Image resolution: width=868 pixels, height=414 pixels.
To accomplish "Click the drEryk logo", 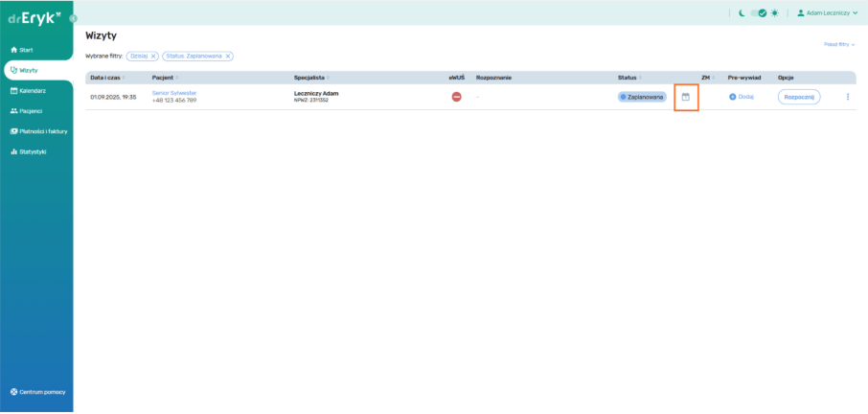I will click(34, 18).
